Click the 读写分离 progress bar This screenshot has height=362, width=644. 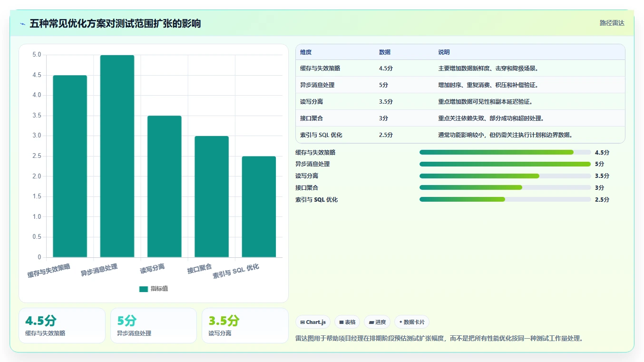click(505, 176)
